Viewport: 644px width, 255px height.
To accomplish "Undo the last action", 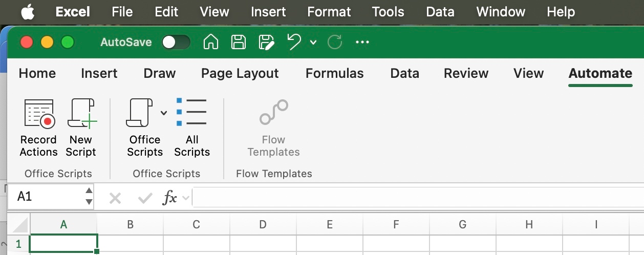I will pos(294,42).
